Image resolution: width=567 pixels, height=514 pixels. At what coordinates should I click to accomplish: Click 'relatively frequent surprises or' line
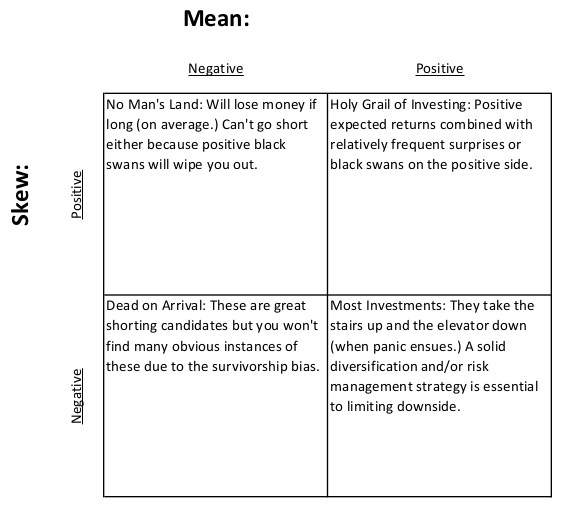point(425,145)
